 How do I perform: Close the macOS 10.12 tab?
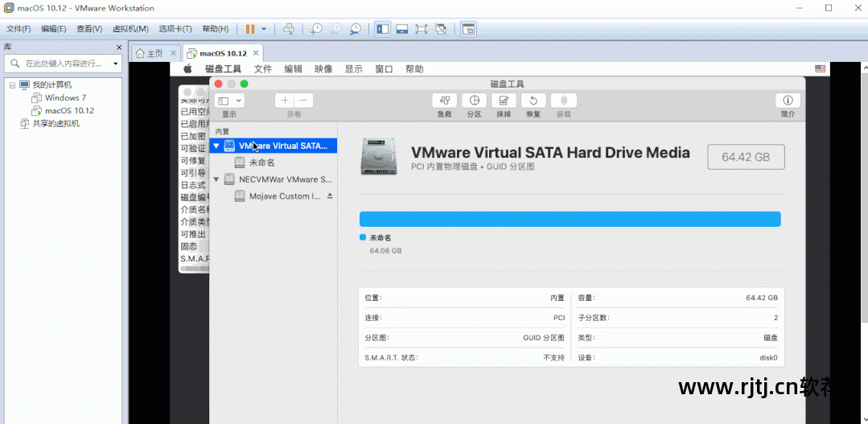255,53
